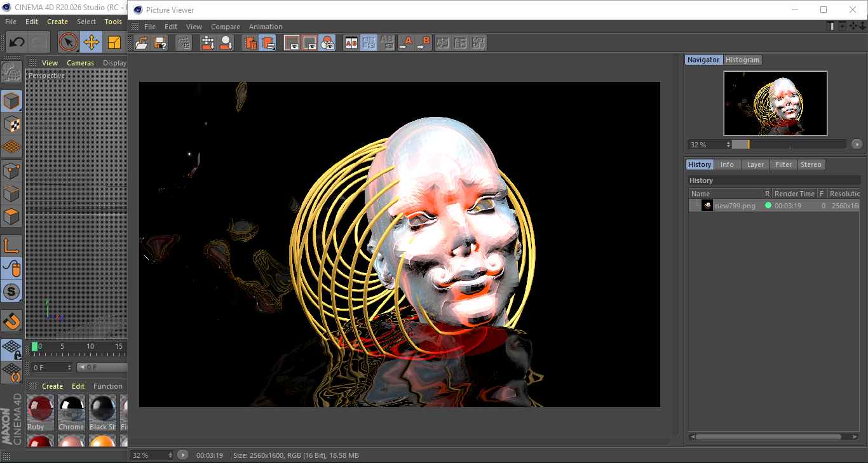The image size is (868, 463).
Task: Toggle the highlighted AB compare mode icon
Action: click(x=369, y=43)
